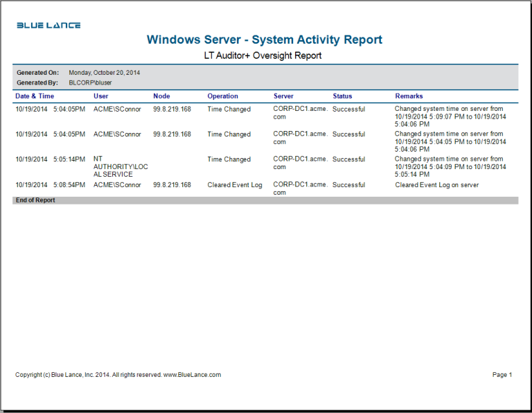Click the End of Report bar
Screen dimensions: 532x413
click(265, 200)
